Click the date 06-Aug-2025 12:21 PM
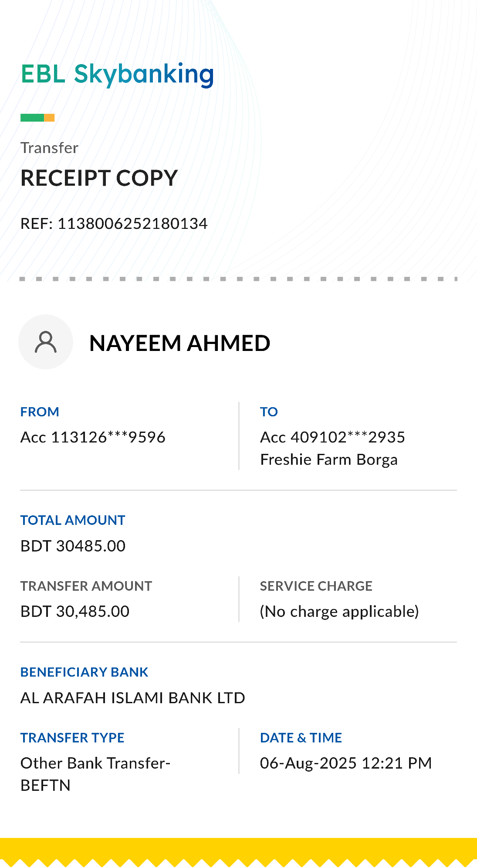 (x=346, y=763)
